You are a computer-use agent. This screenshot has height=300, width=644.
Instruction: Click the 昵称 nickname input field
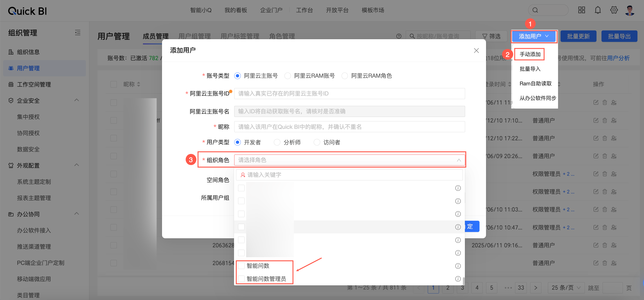349,127
